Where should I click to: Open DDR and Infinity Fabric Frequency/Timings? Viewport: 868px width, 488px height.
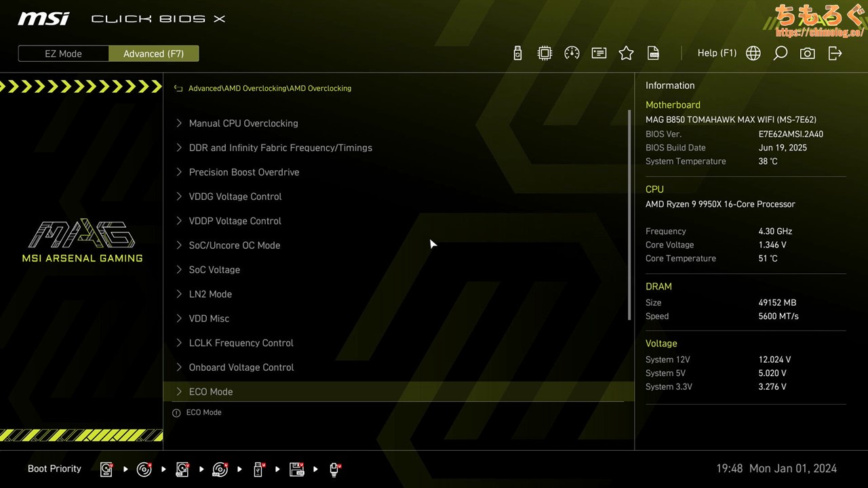click(280, 148)
